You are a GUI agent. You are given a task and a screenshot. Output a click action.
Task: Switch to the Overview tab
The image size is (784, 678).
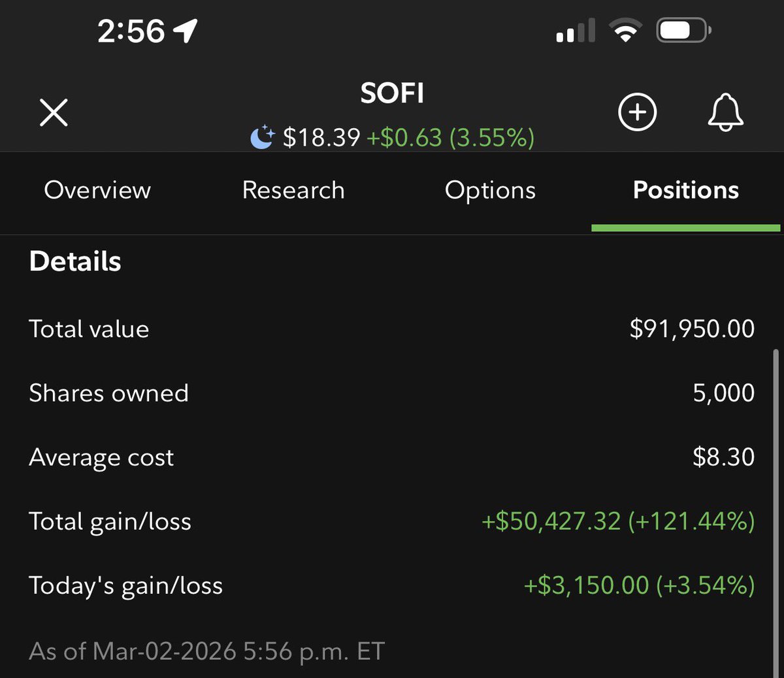click(97, 190)
